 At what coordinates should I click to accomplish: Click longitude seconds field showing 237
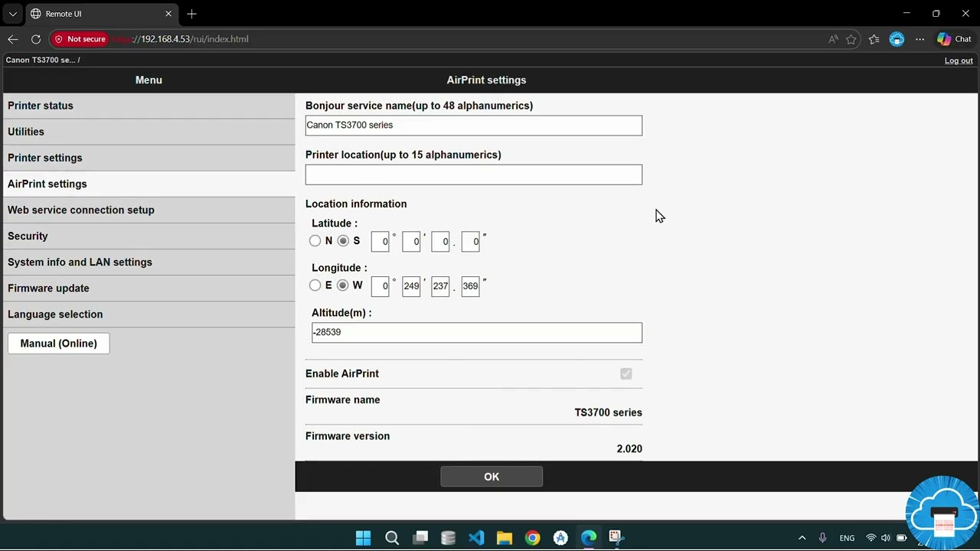(440, 286)
